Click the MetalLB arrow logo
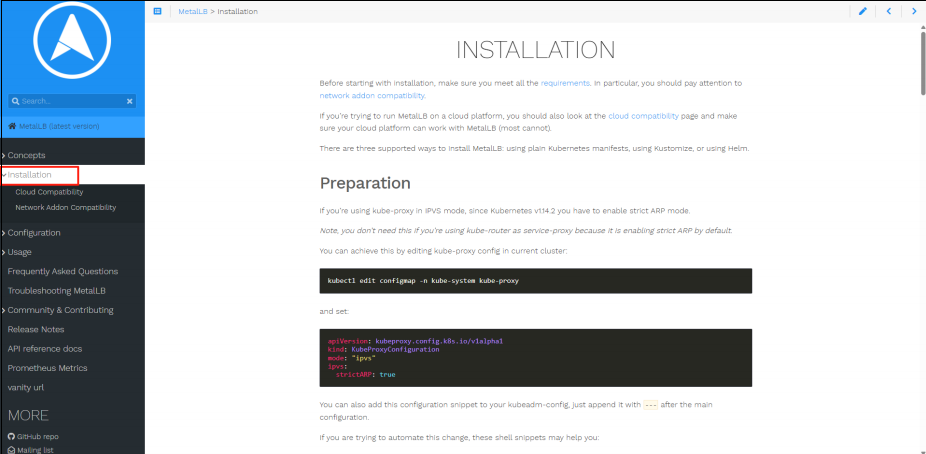Image resolution: width=926 pixels, height=454 pixels. click(x=72, y=40)
